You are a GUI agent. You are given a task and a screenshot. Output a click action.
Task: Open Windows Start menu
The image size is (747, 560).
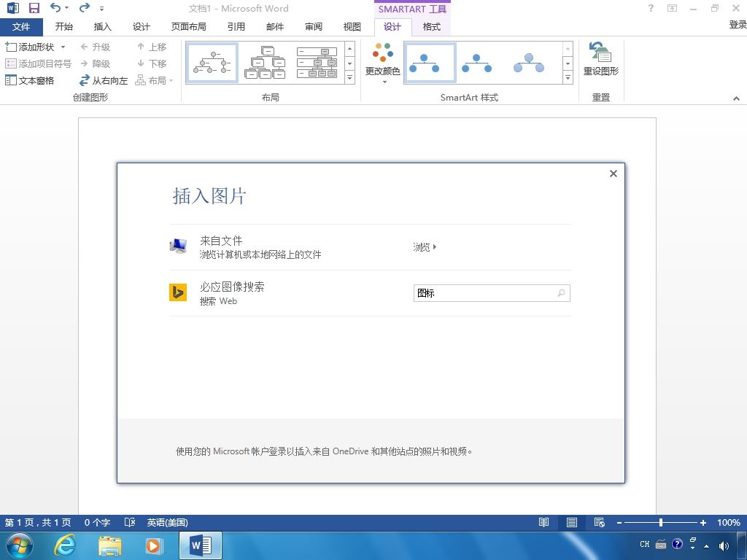click(20, 545)
